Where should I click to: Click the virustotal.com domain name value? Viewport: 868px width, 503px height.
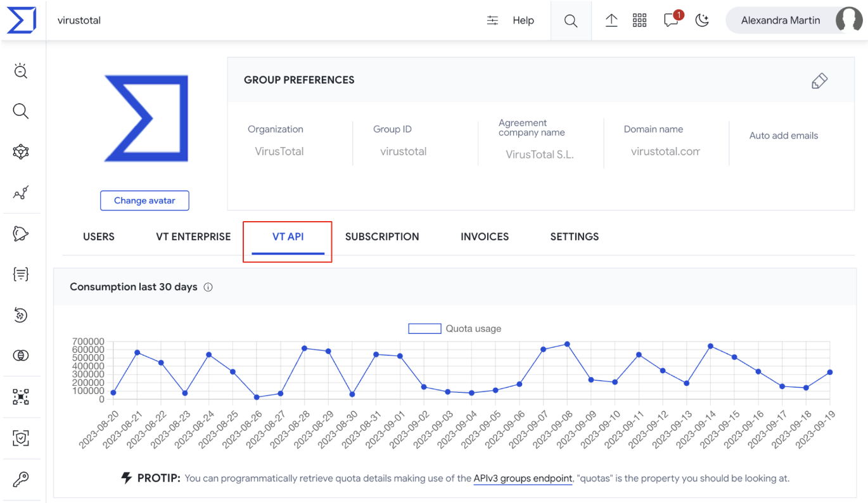pyautogui.click(x=665, y=151)
